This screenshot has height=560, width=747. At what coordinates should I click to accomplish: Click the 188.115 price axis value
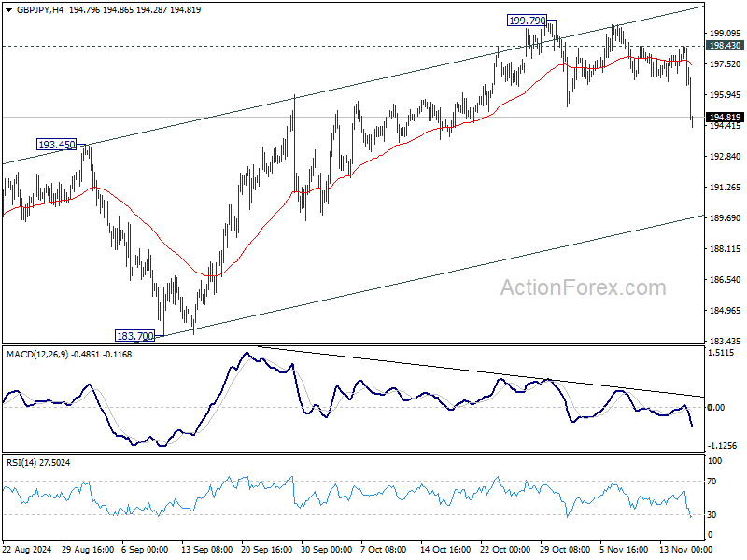[x=726, y=248]
